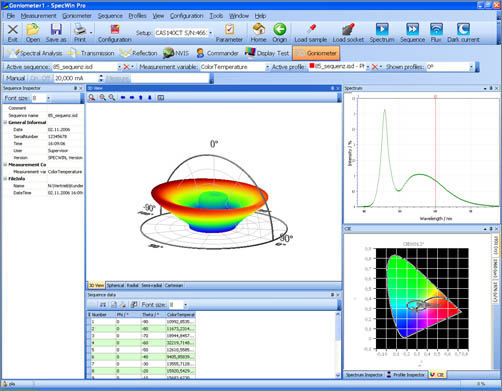
Task: Collapse the General Information tree group
Action: (x=5, y=122)
